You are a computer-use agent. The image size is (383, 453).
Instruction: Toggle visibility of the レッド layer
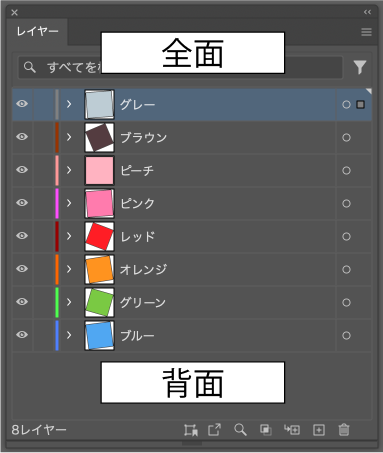coord(22,236)
